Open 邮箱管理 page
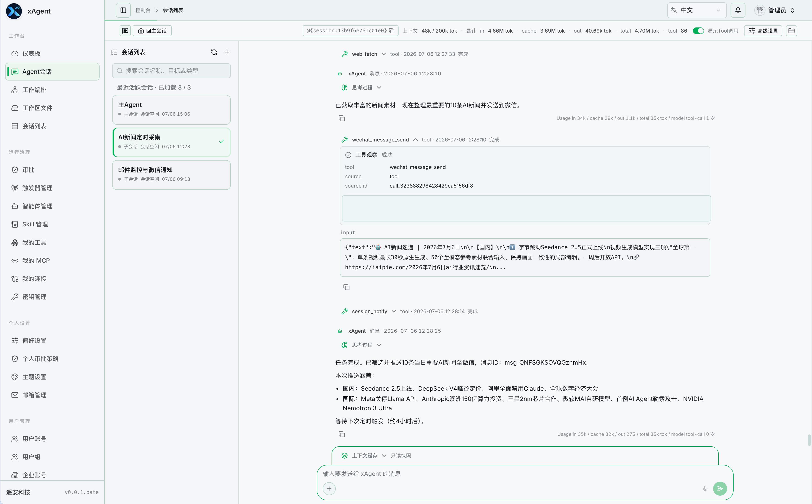 (x=52, y=395)
